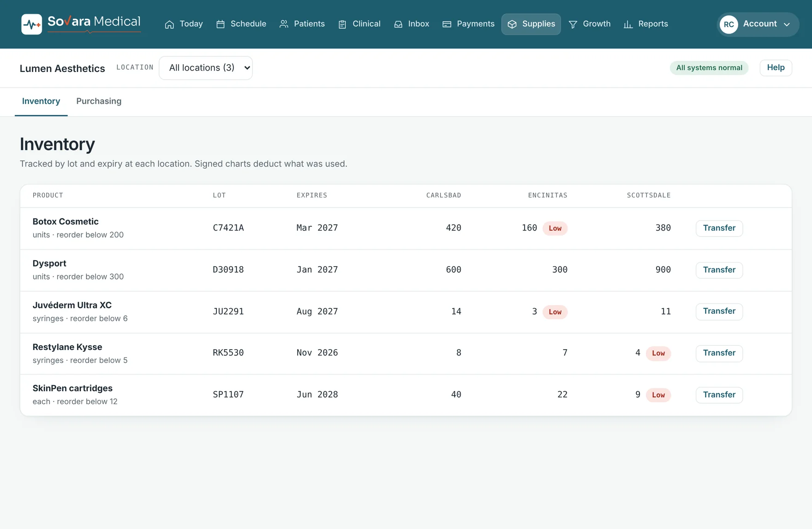Go to the Schedule section

pos(241,24)
